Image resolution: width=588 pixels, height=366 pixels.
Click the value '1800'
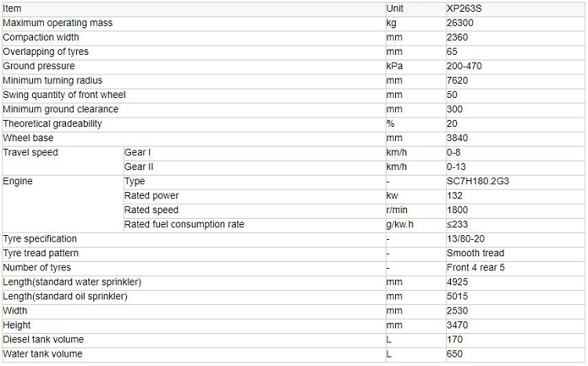click(x=457, y=210)
